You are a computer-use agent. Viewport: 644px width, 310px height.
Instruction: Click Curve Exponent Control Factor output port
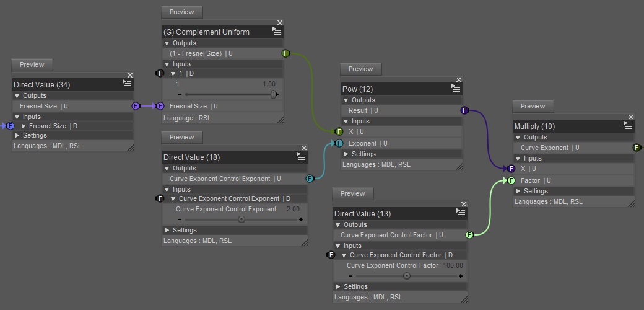pos(469,235)
